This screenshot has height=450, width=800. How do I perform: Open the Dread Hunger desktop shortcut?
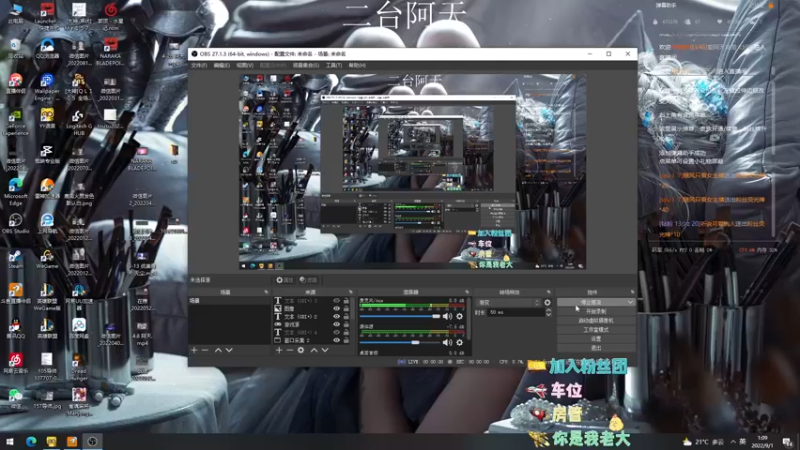[x=79, y=367]
